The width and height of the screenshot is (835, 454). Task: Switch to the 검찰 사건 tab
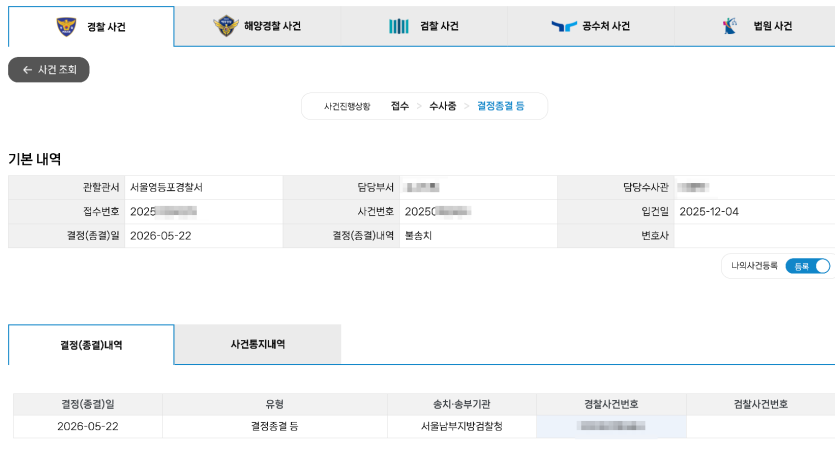424,26
